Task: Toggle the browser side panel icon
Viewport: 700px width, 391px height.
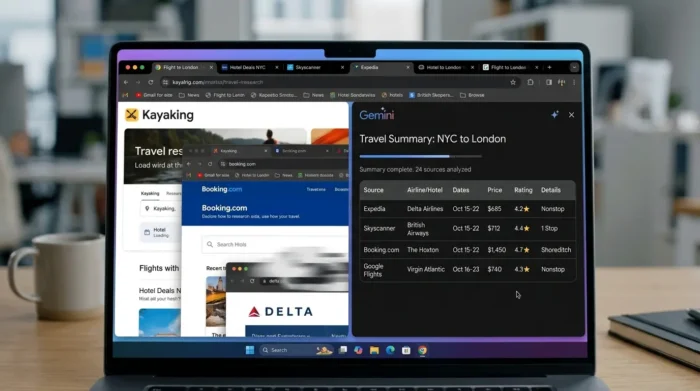Action: 549,82
